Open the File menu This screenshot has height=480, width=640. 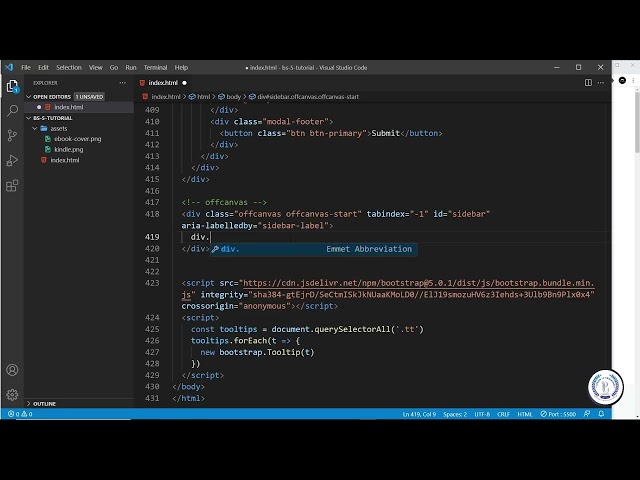pos(26,67)
